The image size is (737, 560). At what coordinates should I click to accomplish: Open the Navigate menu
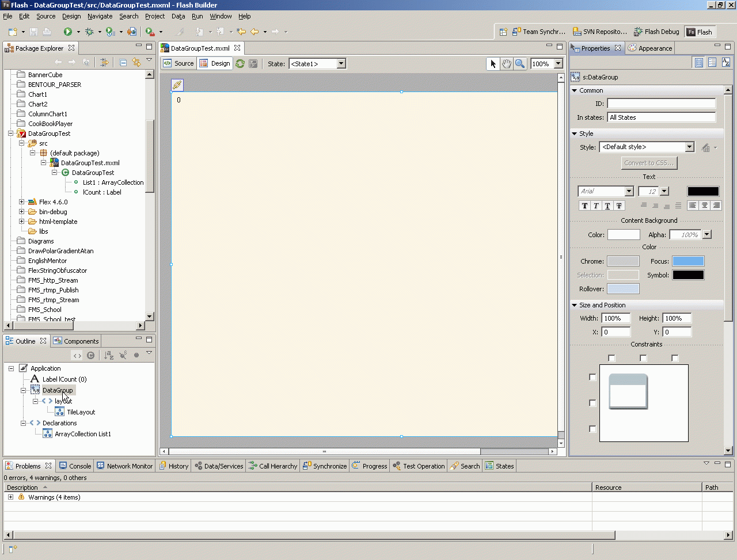(100, 16)
